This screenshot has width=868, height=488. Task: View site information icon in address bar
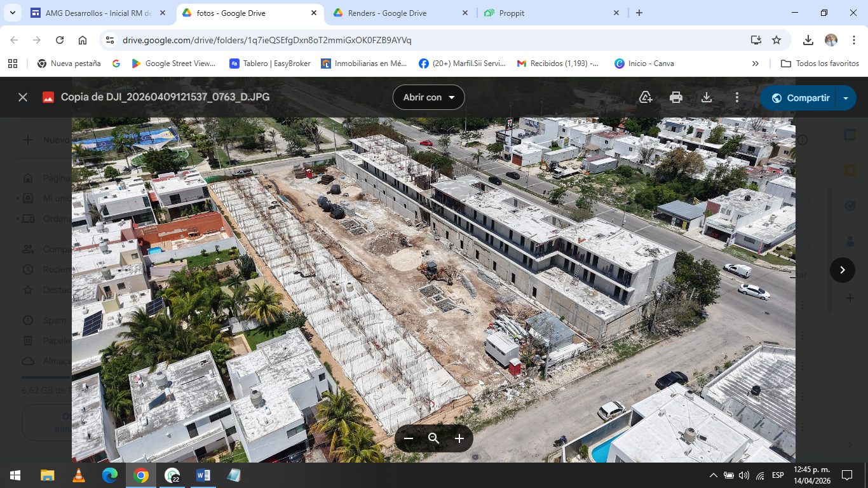(x=110, y=40)
